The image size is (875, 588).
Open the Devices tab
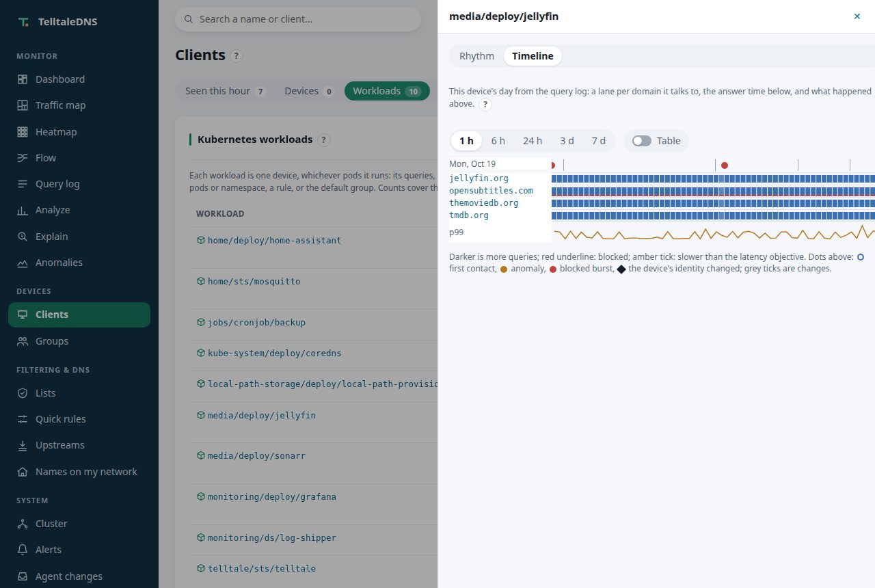coord(309,91)
